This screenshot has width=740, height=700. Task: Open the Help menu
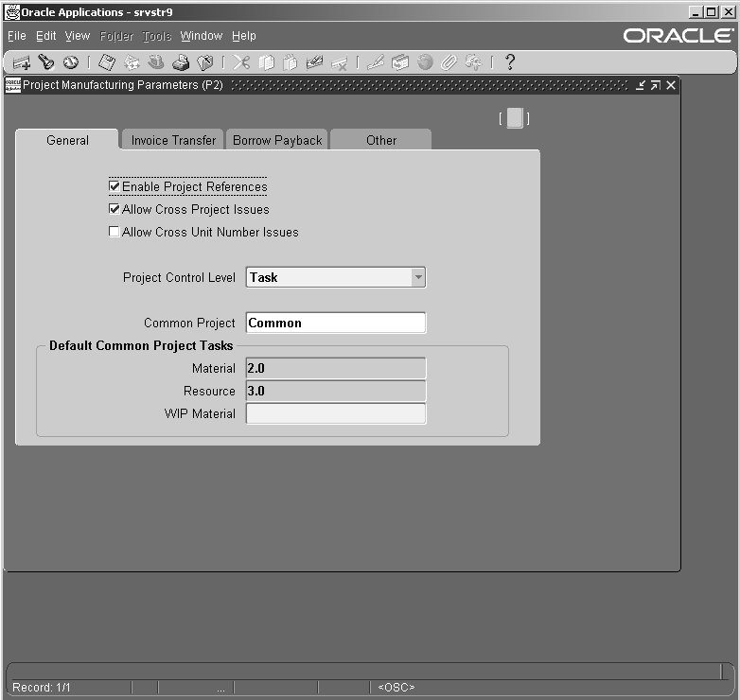click(244, 36)
